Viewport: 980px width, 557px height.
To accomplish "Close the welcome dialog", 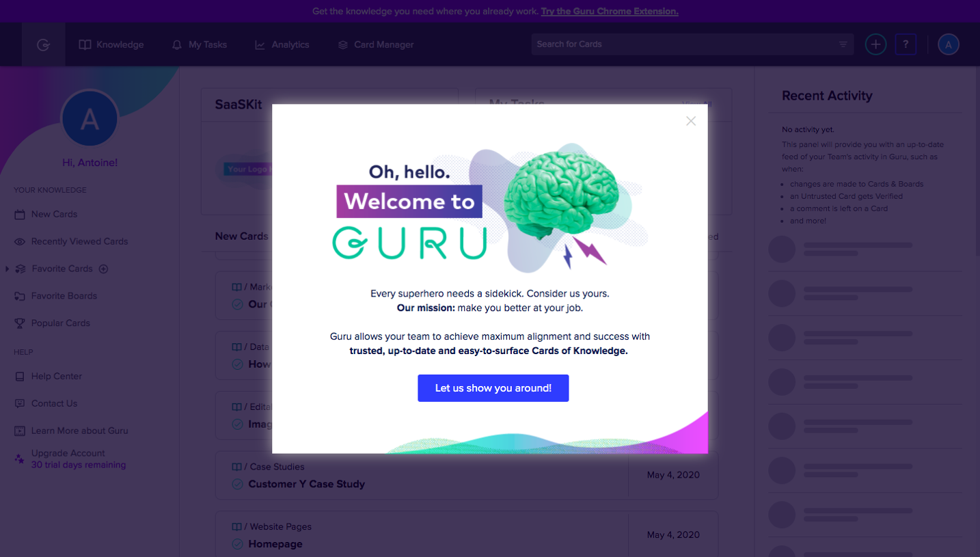I will [x=691, y=121].
